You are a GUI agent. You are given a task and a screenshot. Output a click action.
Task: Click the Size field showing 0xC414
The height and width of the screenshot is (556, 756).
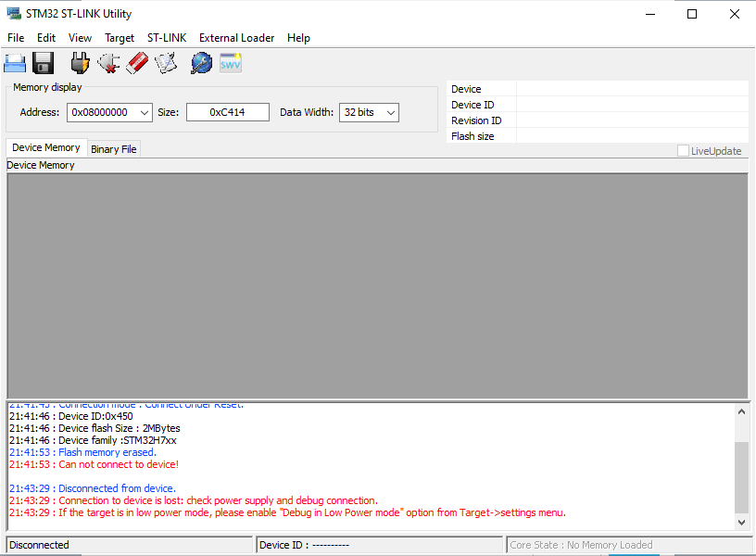coord(228,112)
